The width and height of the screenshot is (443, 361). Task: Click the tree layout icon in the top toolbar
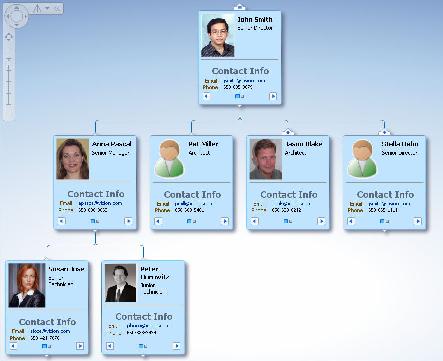pos(38,8)
